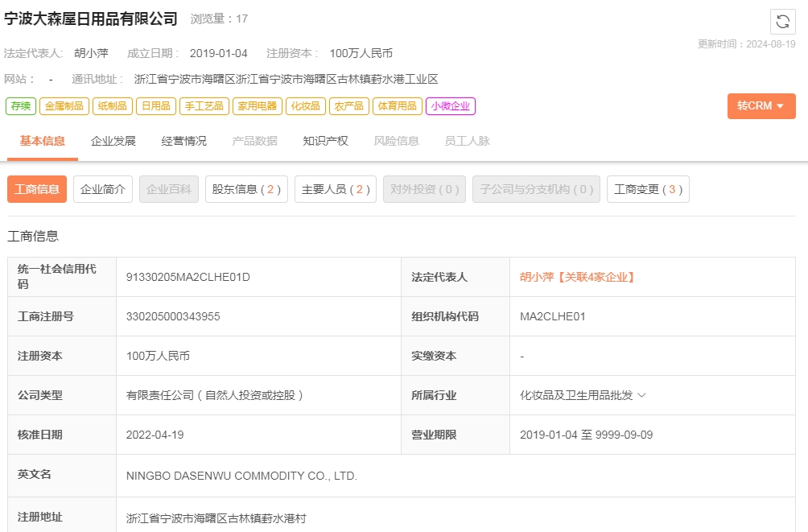
Task: Click the 浏览量:17 view count
Action: 219,19
